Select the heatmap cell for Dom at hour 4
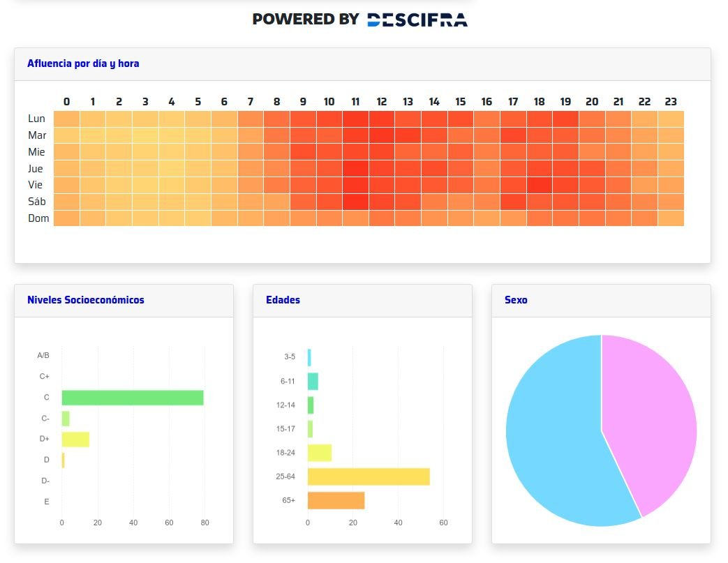Viewport: 728px width, 563px height. click(x=172, y=218)
